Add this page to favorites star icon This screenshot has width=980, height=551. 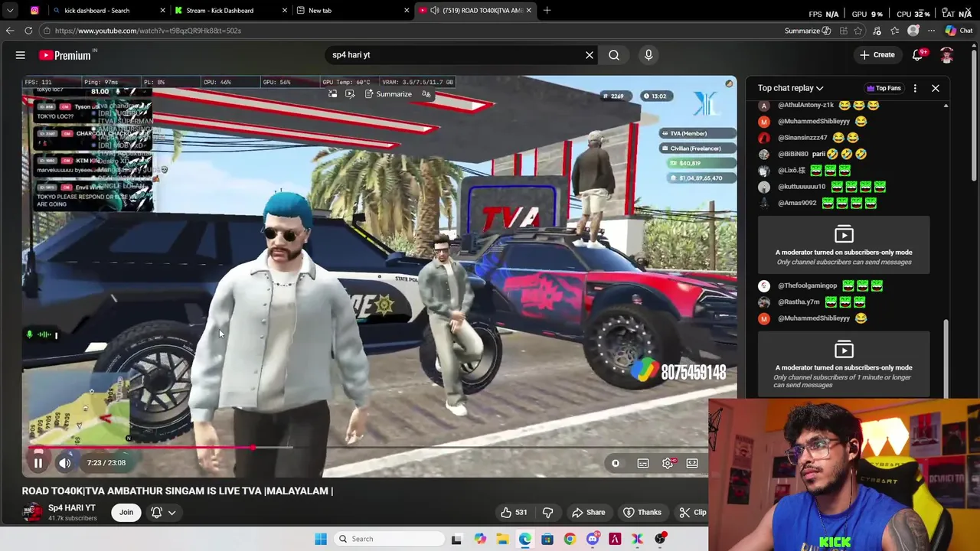coord(859,31)
